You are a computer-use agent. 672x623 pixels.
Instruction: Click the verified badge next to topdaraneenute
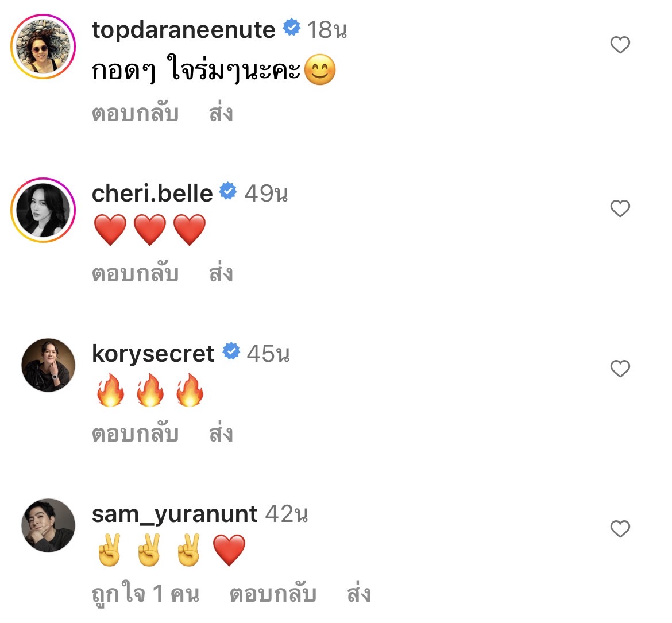pos(293,26)
